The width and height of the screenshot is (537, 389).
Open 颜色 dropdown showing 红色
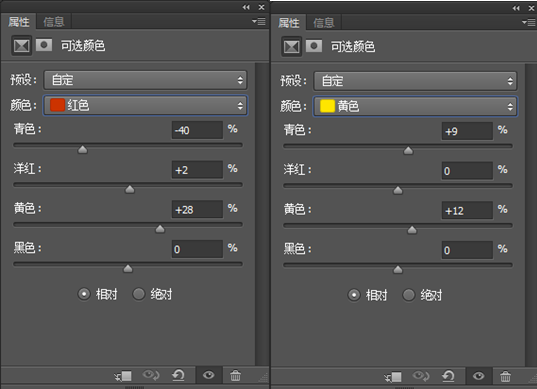[145, 105]
